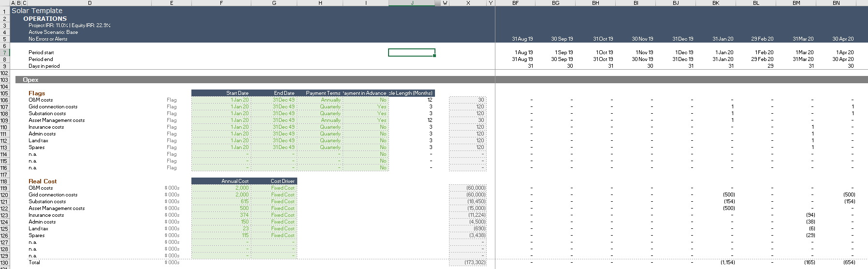Click 'Grid connection costs' in the Flags section
The image size is (868, 269).
(x=53, y=106)
